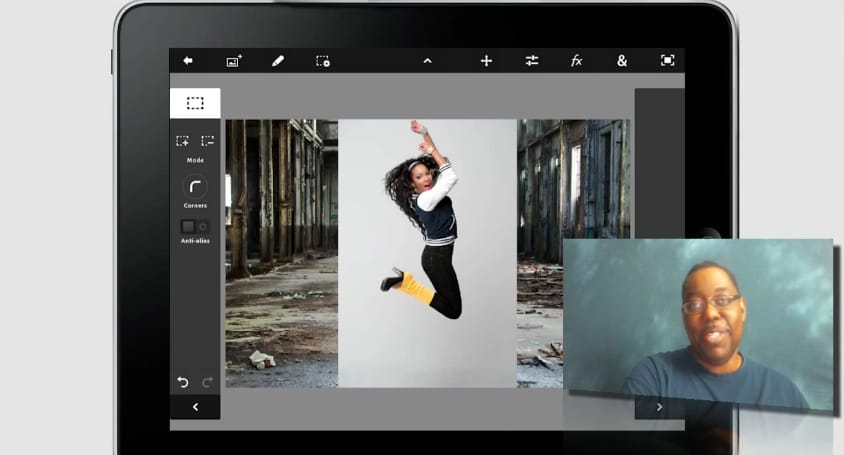844x455 pixels.
Task: Tap the Corners label
Action: point(195,206)
